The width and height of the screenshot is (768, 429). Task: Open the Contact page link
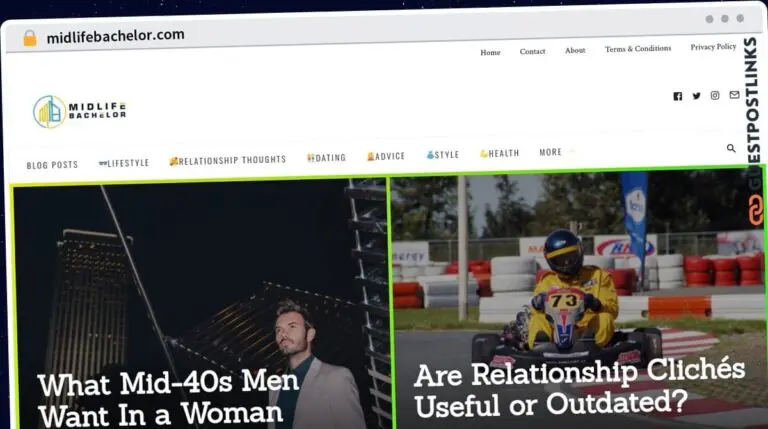pyautogui.click(x=532, y=51)
